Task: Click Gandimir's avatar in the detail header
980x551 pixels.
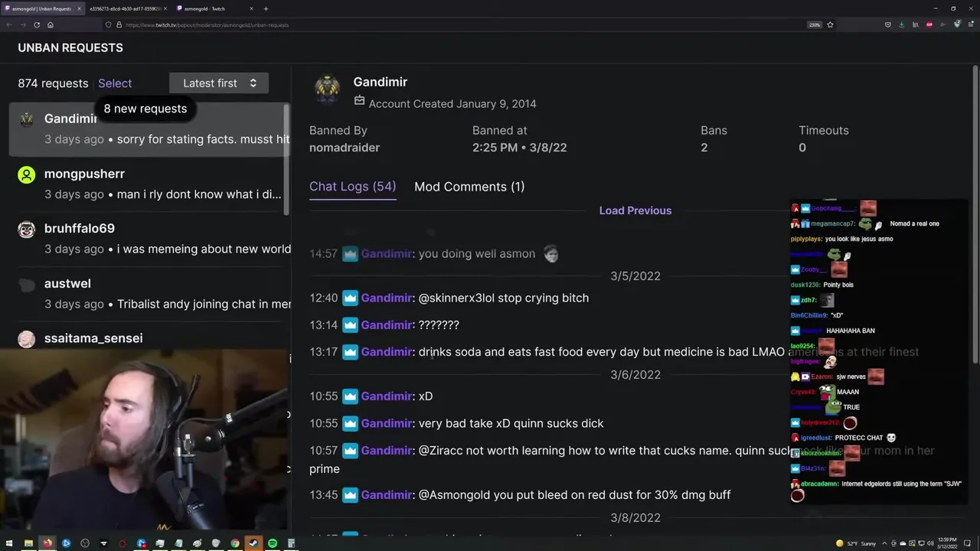Action: click(327, 89)
